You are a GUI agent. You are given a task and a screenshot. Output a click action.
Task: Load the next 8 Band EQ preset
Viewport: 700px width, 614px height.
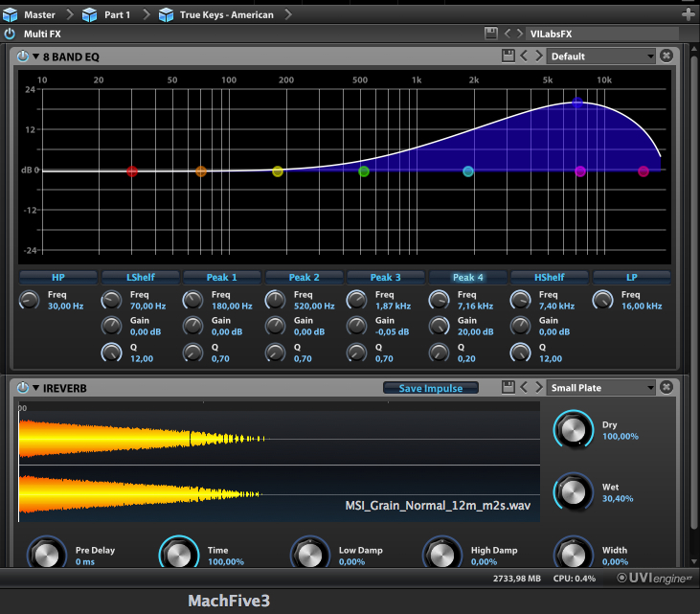coord(538,57)
